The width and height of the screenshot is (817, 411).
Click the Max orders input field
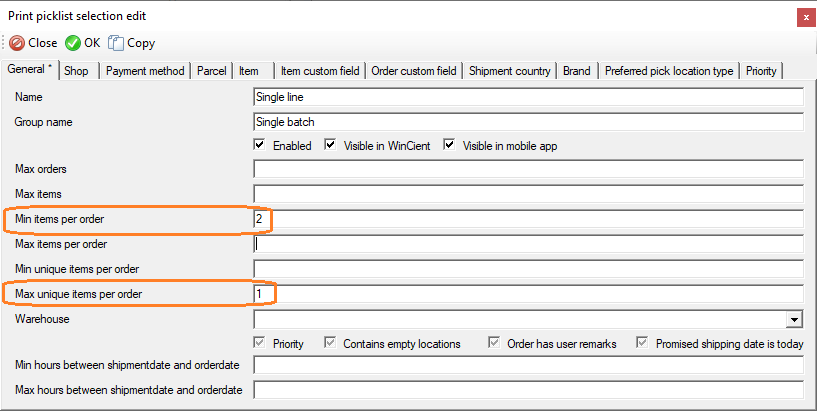(x=528, y=169)
